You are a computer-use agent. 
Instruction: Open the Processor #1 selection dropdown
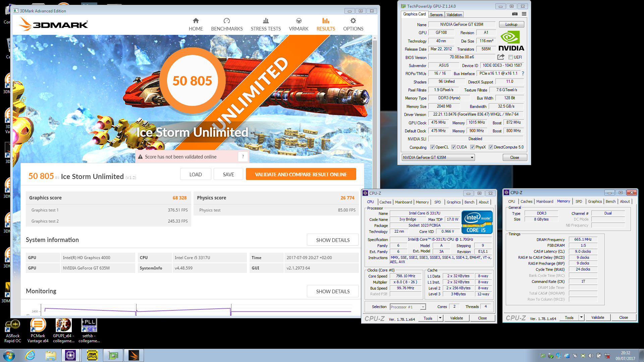click(408, 307)
